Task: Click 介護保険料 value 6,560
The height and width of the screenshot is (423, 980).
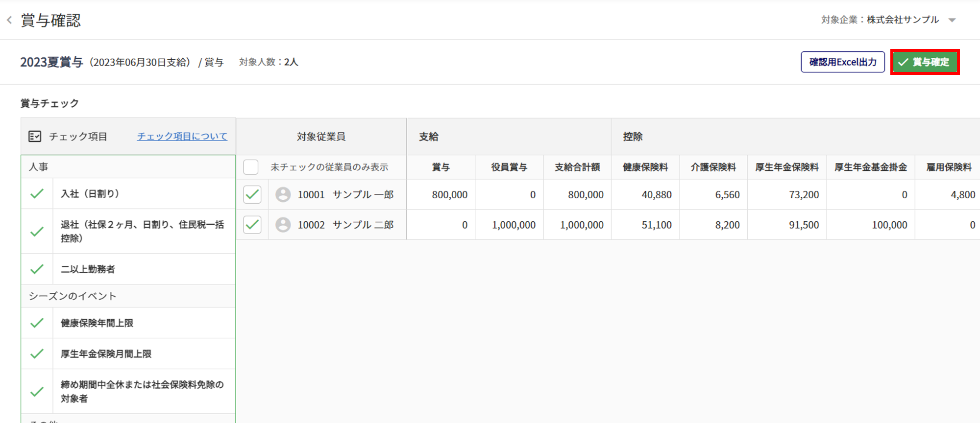Action: pyautogui.click(x=727, y=195)
